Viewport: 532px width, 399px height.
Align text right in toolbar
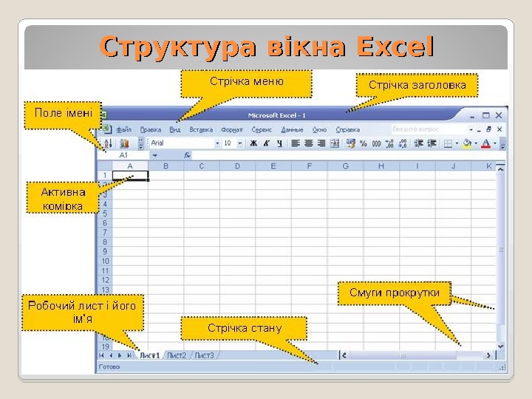pos(321,143)
